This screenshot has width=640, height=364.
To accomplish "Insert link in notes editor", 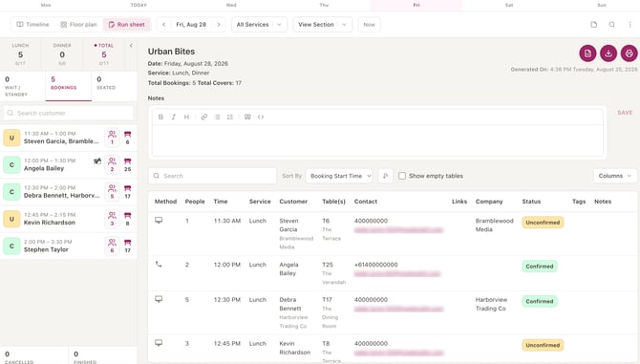I will 204,117.
